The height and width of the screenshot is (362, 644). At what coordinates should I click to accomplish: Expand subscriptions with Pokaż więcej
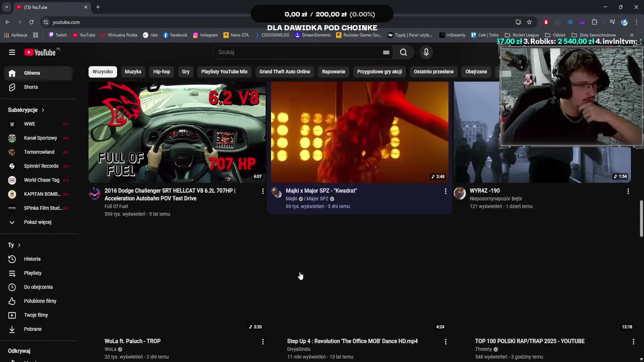click(38, 222)
